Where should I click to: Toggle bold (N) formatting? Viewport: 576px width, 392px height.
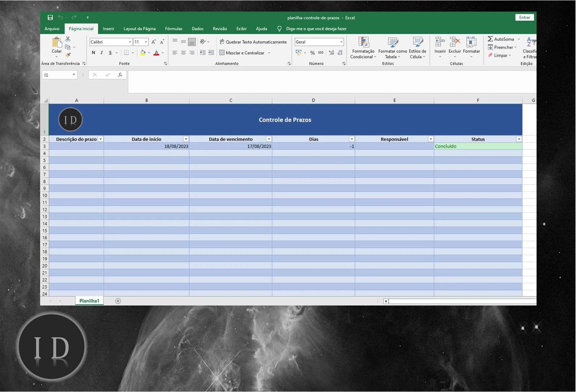point(93,53)
